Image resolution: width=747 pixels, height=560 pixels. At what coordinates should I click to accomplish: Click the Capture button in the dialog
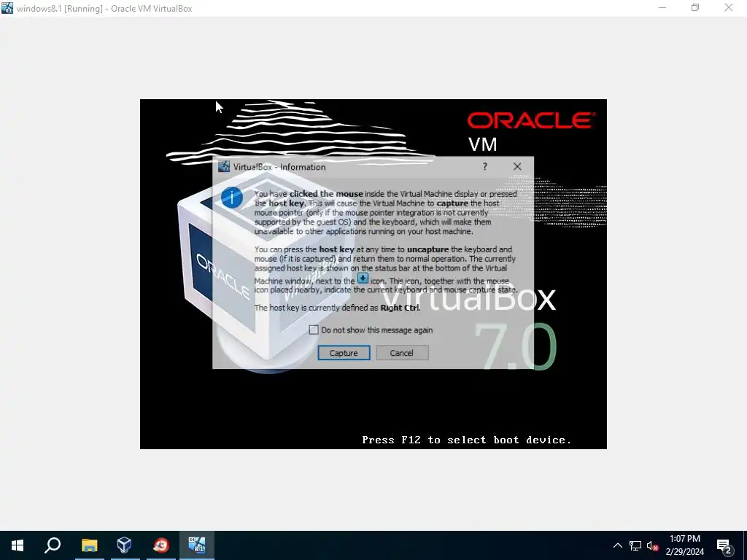tap(344, 353)
